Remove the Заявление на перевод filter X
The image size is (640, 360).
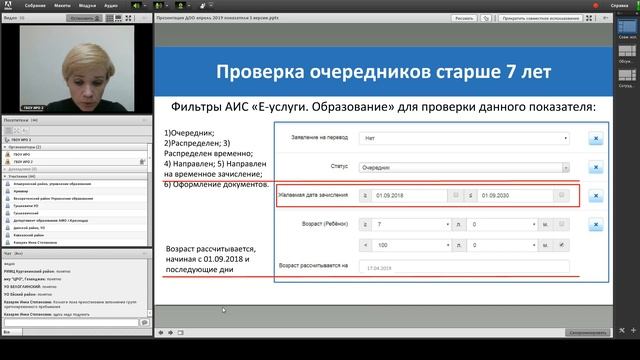[596, 138]
